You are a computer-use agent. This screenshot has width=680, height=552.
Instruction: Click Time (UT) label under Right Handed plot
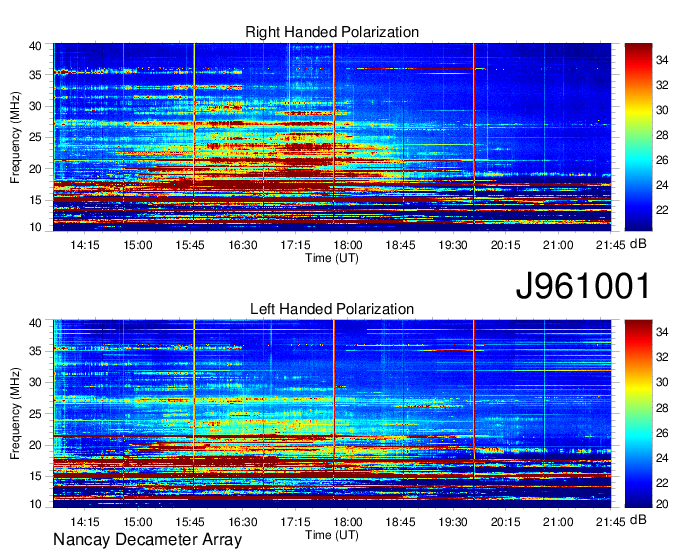[x=332, y=258]
